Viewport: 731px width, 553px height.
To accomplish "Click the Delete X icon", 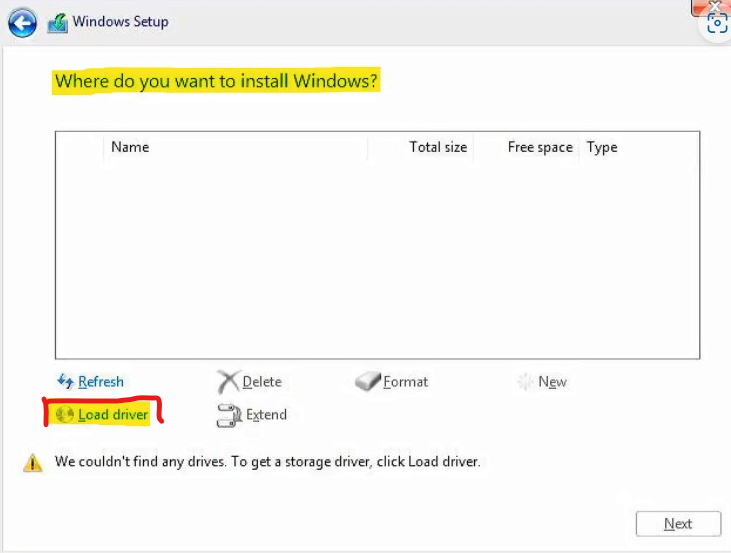I will (228, 381).
